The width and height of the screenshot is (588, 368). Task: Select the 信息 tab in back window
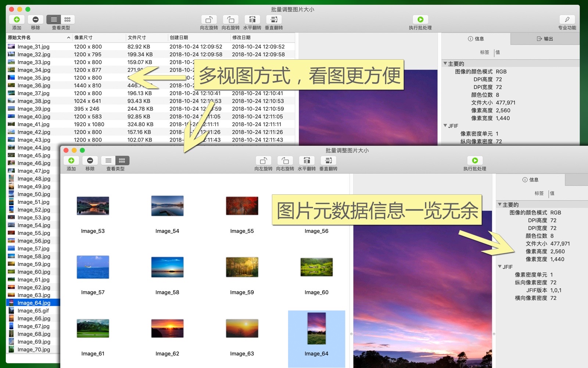pos(476,39)
